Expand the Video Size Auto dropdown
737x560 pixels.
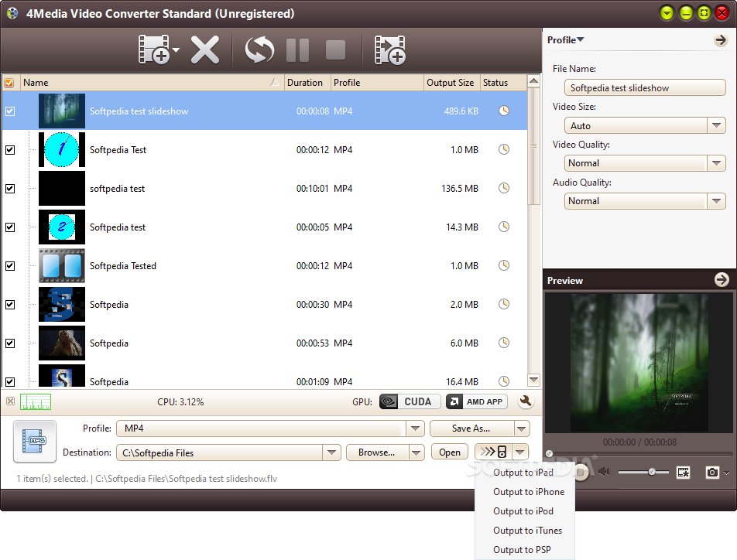click(x=716, y=125)
